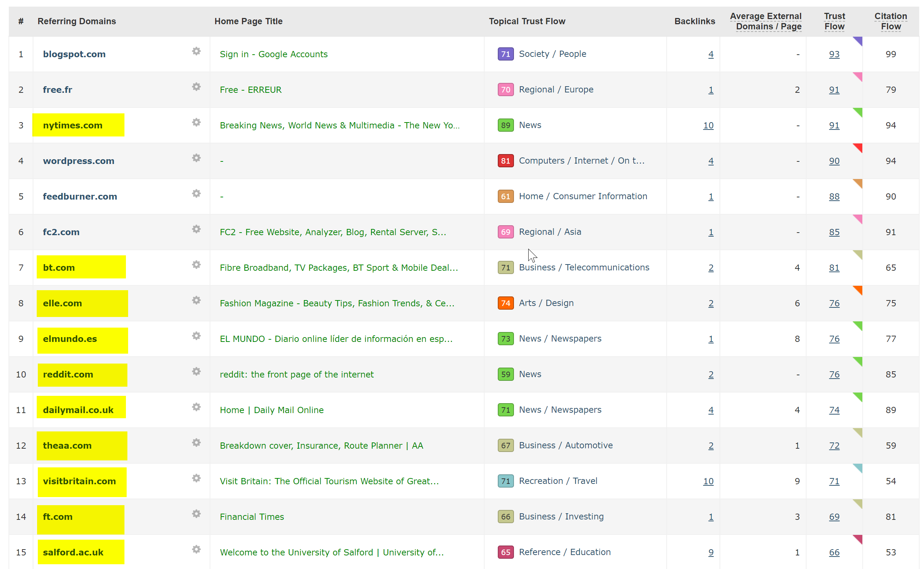Open gear icon beside elmundo.es
924x569 pixels.
(196, 336)
